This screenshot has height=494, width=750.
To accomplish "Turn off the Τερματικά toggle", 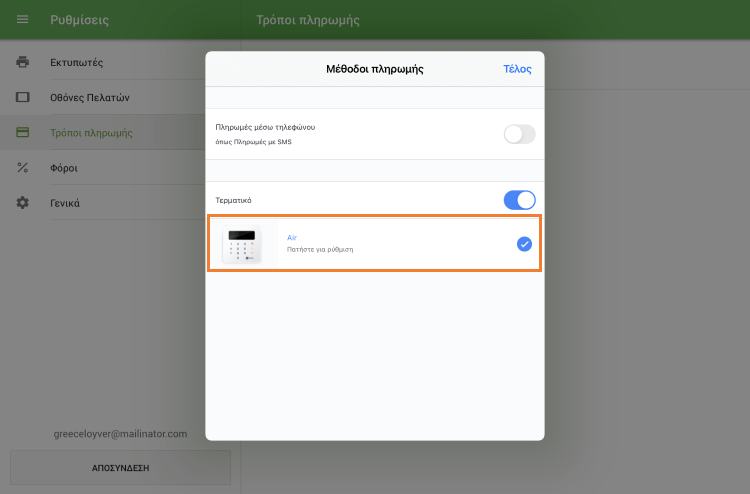I will point(519,200).
